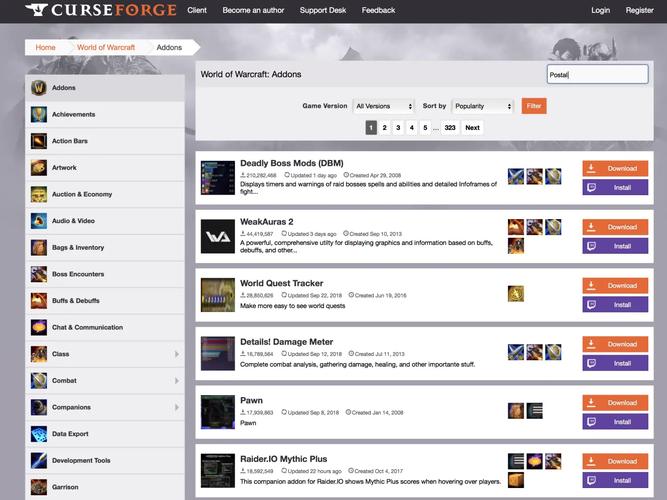The width and height of the screenshot is (667, 500).
Task: Open the Action Bars category icon
Action: click(x=39, y=141)
